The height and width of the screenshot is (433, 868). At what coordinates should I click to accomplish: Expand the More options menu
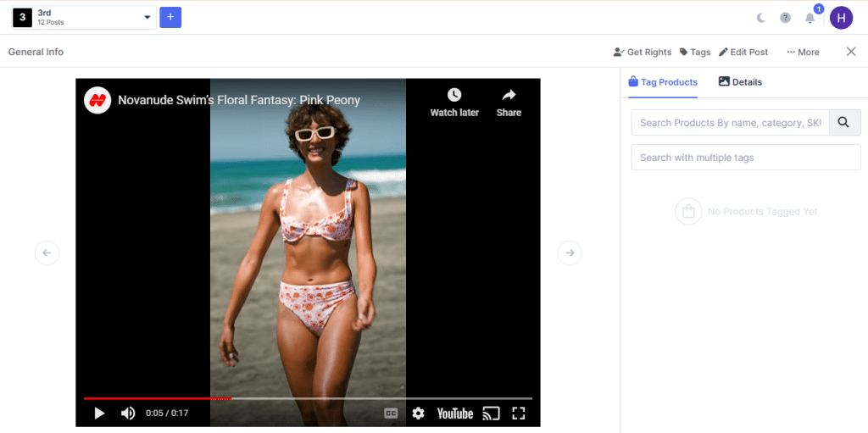[x=803, y=52]
